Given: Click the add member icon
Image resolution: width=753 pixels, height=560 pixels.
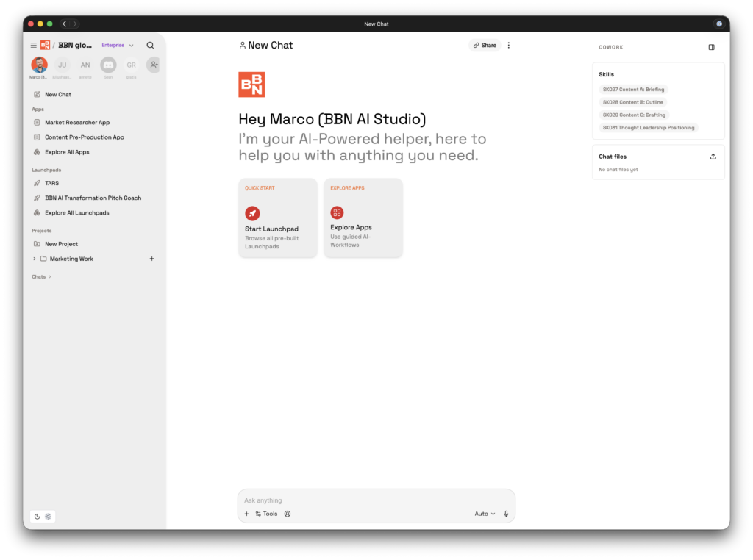Looking at the screenshot, I should [153, 65].
